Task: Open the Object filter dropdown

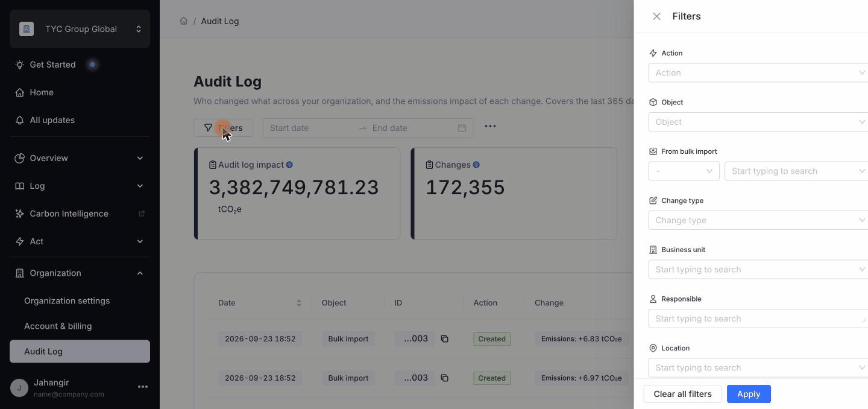Action: pos(758,122)
